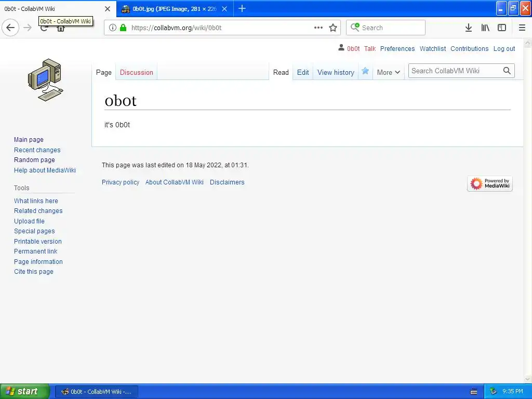Image resolution: width=532 pixels, height=399 pixels.
Task: Open Permanent link in Tools
Action: 36,251
